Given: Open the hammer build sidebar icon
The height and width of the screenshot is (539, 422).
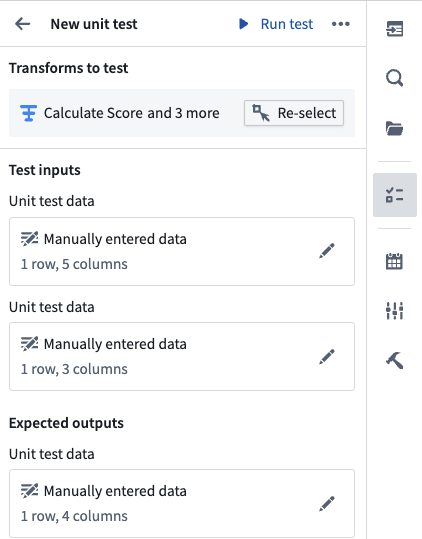Looking at the screenshot, I should [x=395, y=360].
